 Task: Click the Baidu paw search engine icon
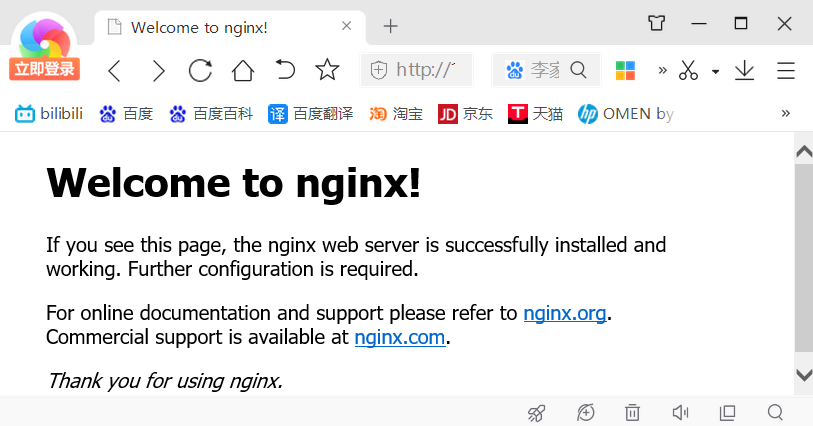tap(515, 70)
